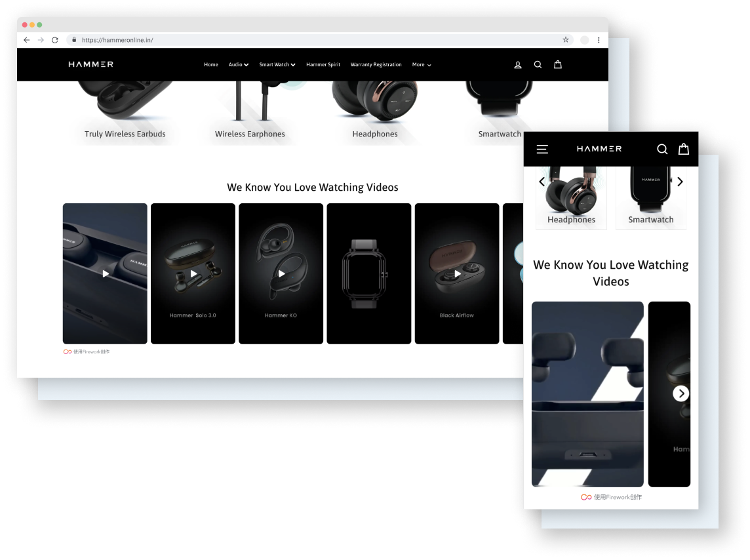
Task: Open the Hammer Spirit menu item
Action: [323, 64]
